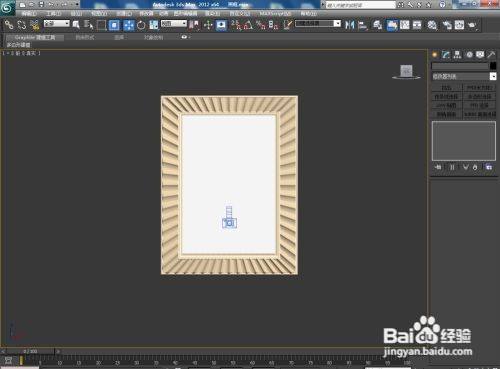Screen dimensions: 500x369
Task: Open the Select by Name list tool
Action: [88, 25]
